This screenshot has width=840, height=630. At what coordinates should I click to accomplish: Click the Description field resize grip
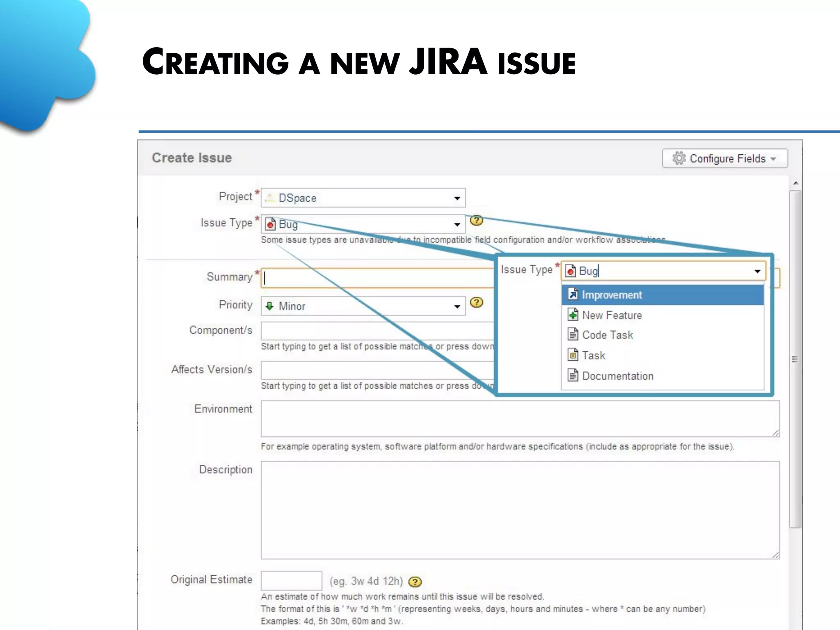pos(775,555)
